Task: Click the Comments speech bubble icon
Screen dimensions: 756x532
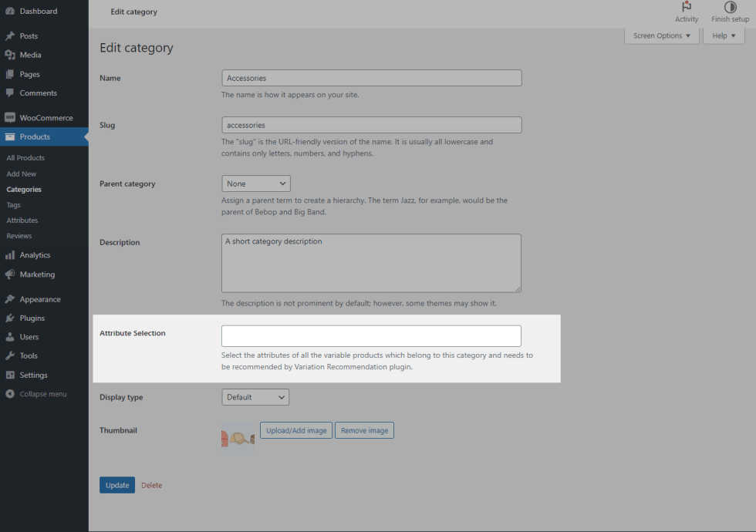Action: tap(9, 93)
